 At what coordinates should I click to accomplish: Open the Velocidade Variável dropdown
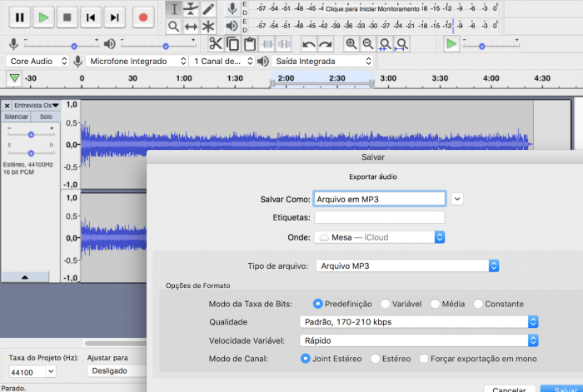click(x=419, y=340)
